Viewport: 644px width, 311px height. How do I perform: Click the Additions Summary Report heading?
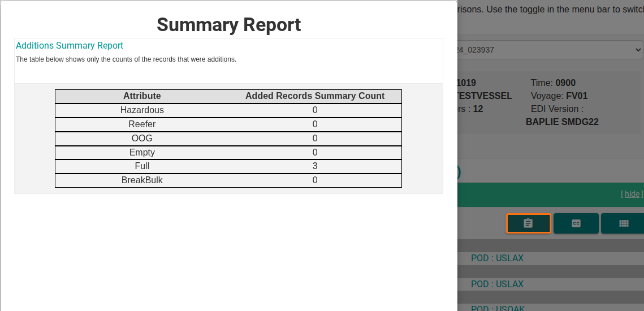coord(70,46)
